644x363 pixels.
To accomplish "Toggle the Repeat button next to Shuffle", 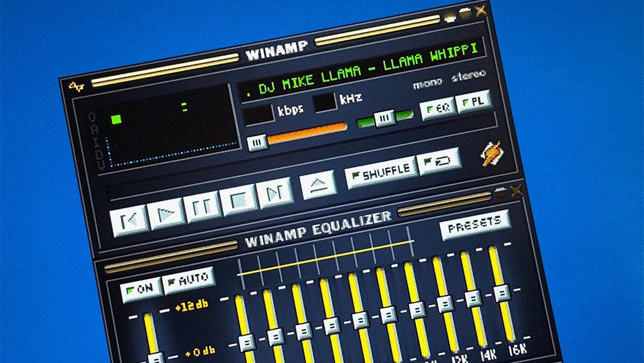I will pos(439,161).
